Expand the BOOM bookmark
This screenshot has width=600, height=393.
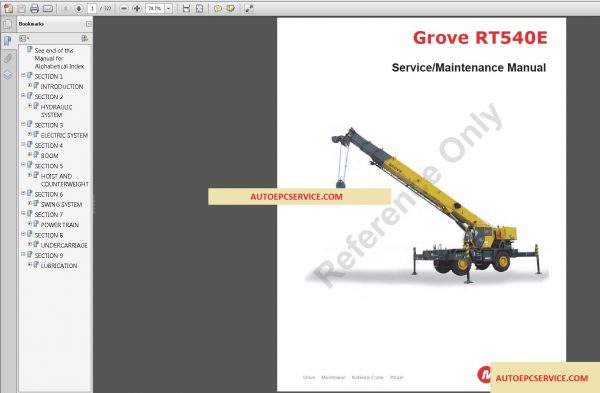pos(30,155)
